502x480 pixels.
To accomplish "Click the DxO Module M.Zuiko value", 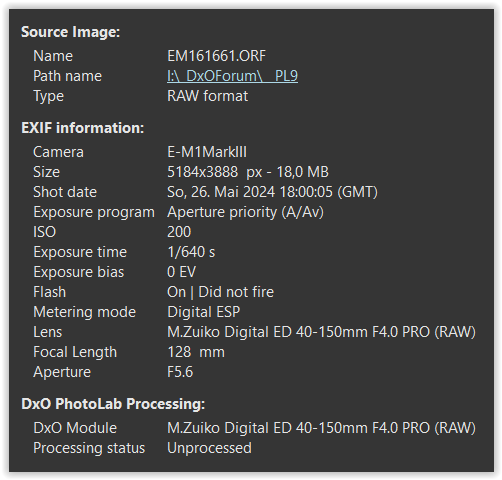I will coord(321,428).
